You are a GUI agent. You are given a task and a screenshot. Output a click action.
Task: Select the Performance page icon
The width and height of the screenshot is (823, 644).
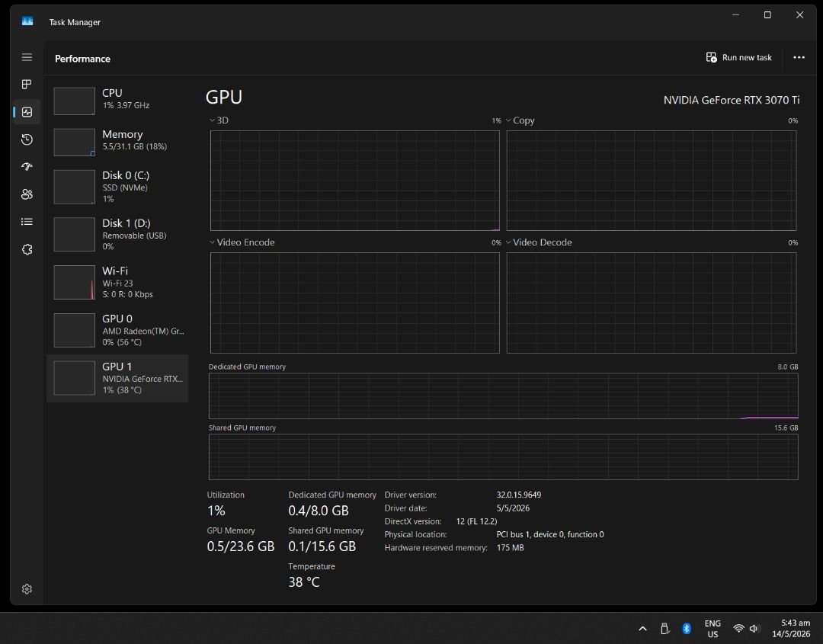pos(27,112)
